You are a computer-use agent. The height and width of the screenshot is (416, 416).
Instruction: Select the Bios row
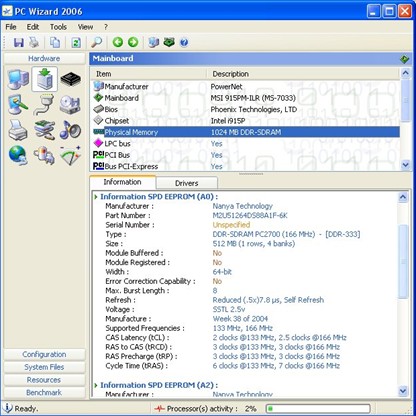245,109
